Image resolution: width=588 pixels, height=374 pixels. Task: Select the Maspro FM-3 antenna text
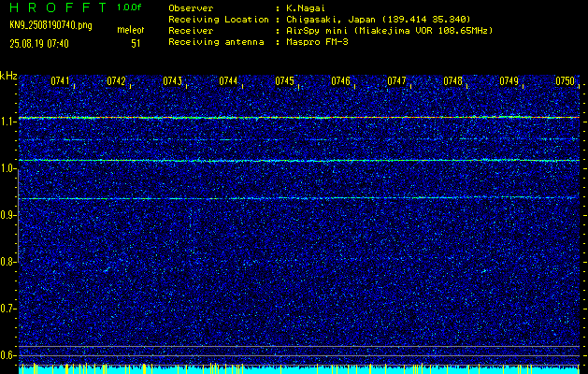317,42
